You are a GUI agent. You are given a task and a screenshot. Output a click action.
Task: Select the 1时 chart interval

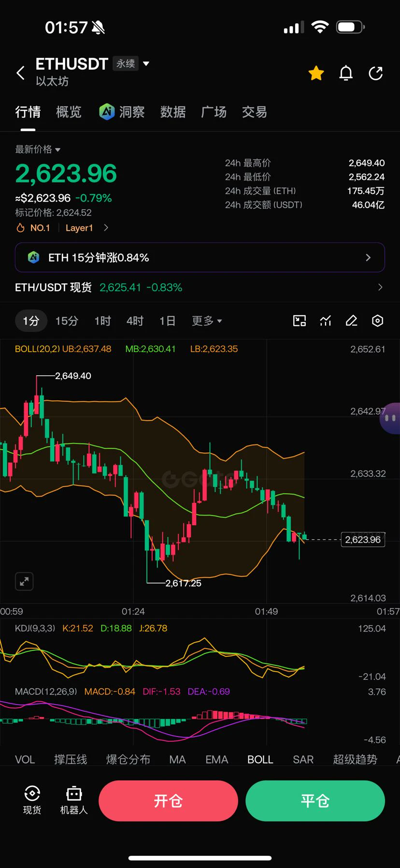pos(102,321)
